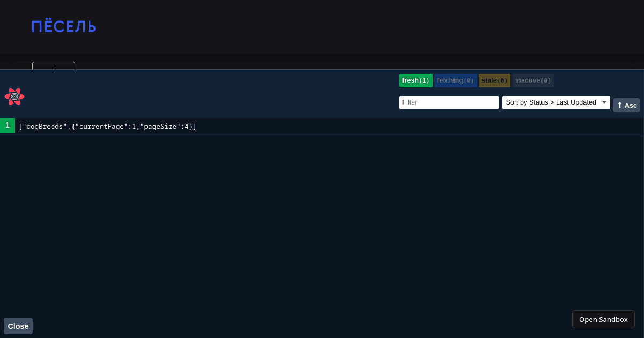Toggle the fetching(0) status filter
This screenshot has height=338, width=644.
click(x=455, y=80)
